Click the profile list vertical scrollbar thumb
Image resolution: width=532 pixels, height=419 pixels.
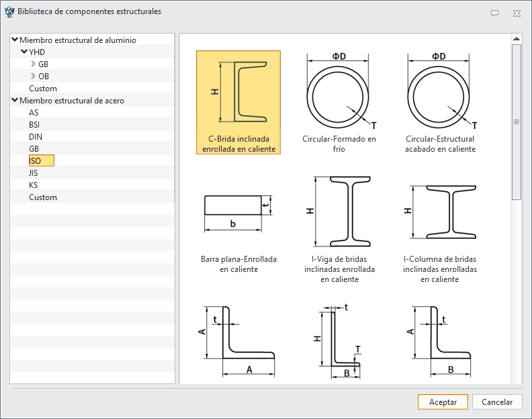pos(517,122)
